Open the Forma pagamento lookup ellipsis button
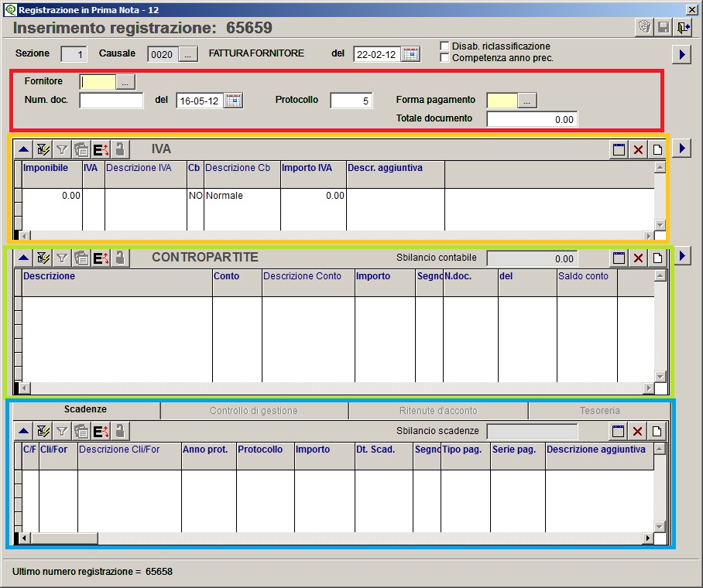The image size is (703, 588). click(x=526, y=101)
